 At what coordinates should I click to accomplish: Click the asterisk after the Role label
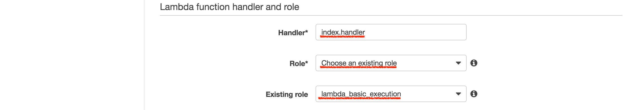pyautogui.click(x=306, y=62)
